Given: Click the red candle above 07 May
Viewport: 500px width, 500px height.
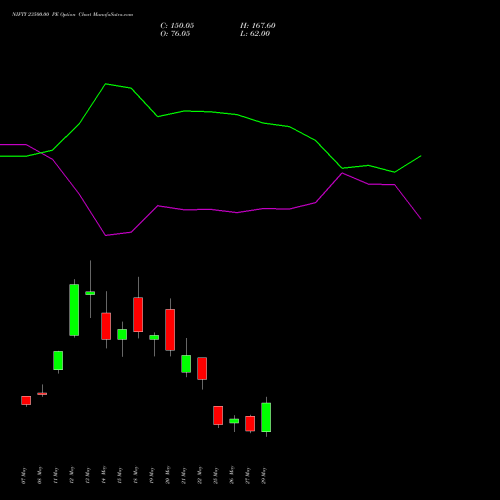Looking at the screenshot, I should tap(26, 400).
